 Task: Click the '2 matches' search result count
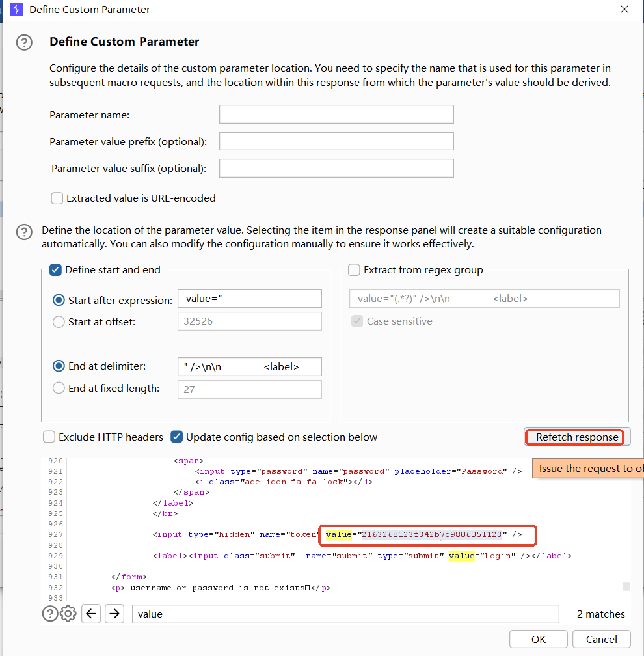coord(601,614)
